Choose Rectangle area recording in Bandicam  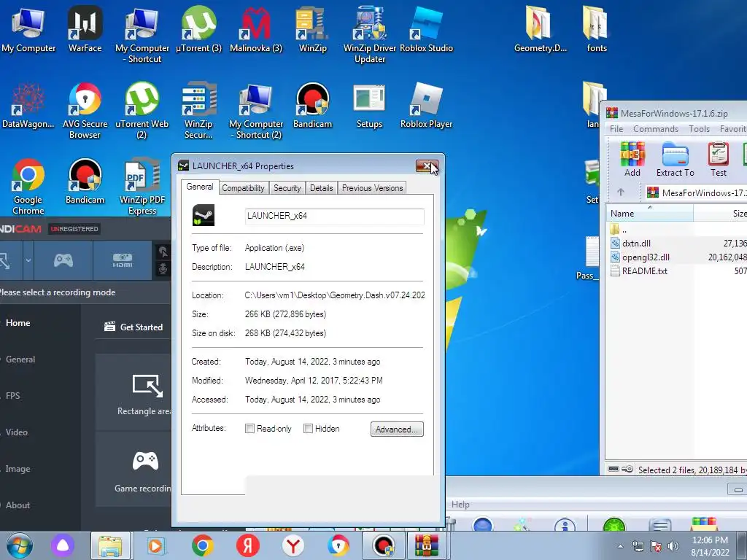(x=144, y=393)
